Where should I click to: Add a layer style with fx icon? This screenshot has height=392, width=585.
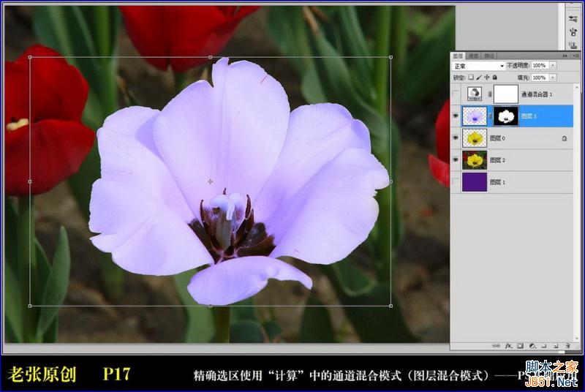point(508,346)
